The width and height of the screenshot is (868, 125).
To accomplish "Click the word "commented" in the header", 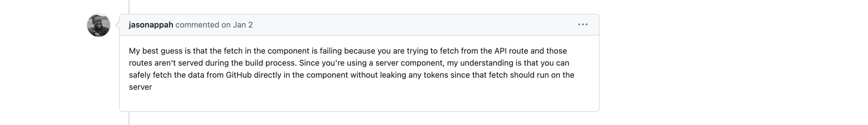I will 197,25.
